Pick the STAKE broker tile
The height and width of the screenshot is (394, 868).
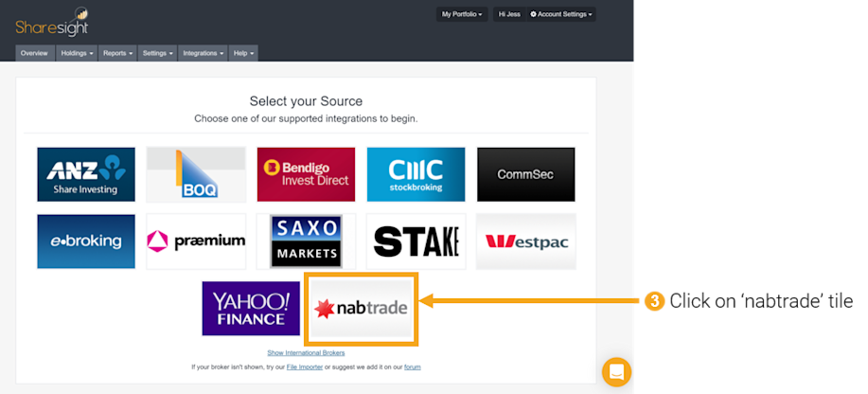click(416, 242)
